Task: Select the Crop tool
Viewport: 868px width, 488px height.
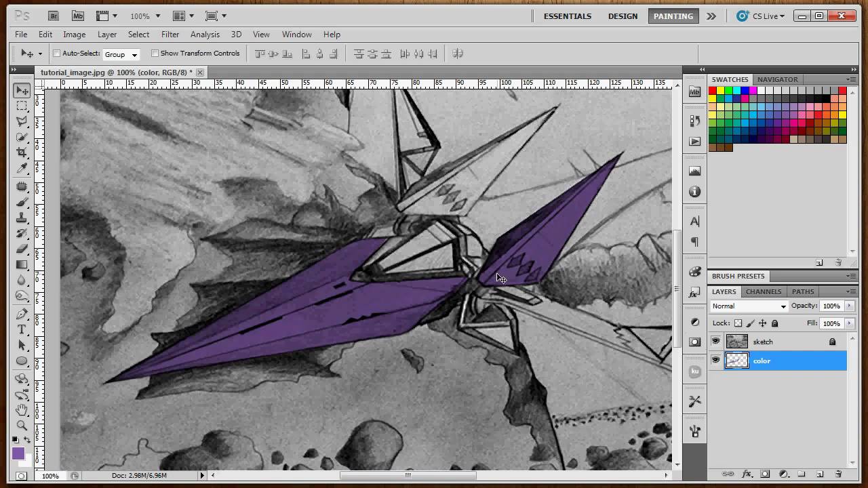Action: [22, 152]
